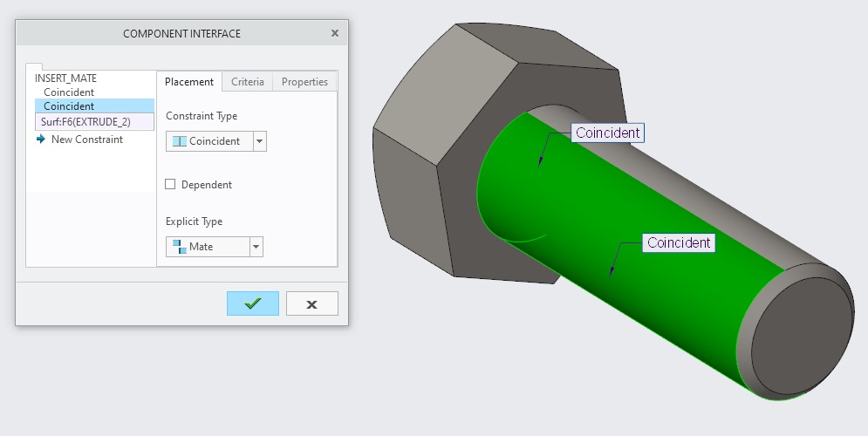Click the Coincident constraint type icon
868x436 pixels.
[180, 141]
